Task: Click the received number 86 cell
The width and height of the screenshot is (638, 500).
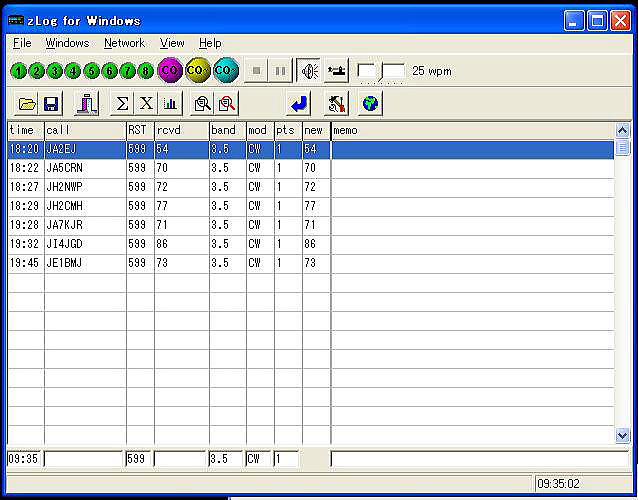Action: coord(182,244)
